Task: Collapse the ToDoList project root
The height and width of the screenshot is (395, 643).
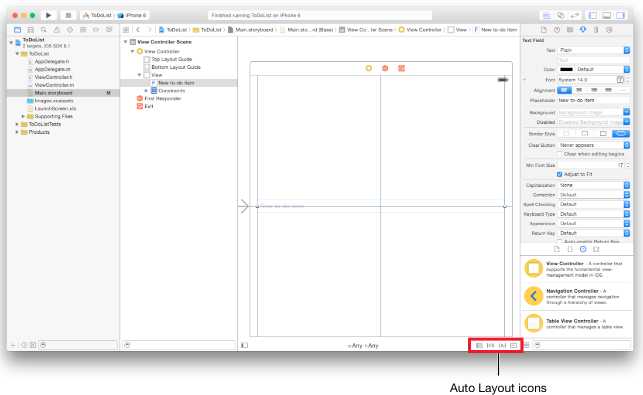Action: pos(11,42)
